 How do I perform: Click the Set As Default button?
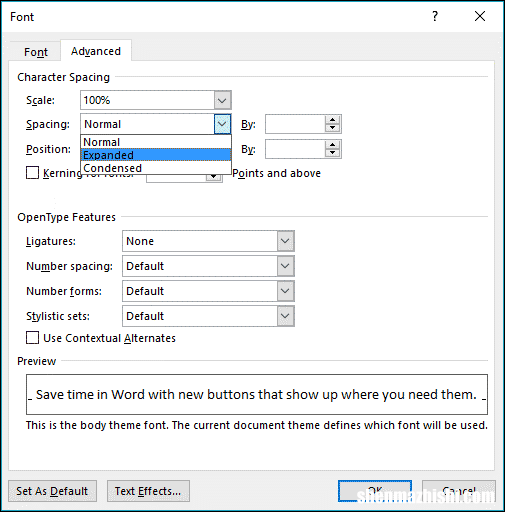tap(52, 491)
